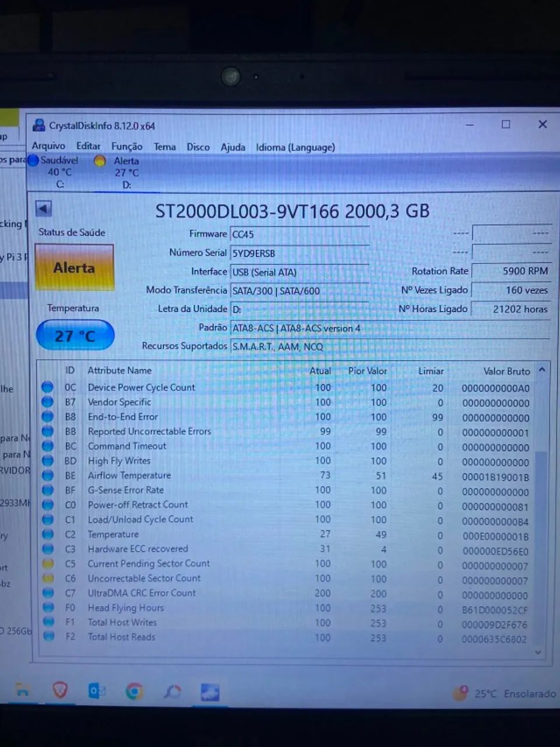Click the status icon for Head Flying Hours
The height and width of the screenshot is (747, 560).
point(48,608)
